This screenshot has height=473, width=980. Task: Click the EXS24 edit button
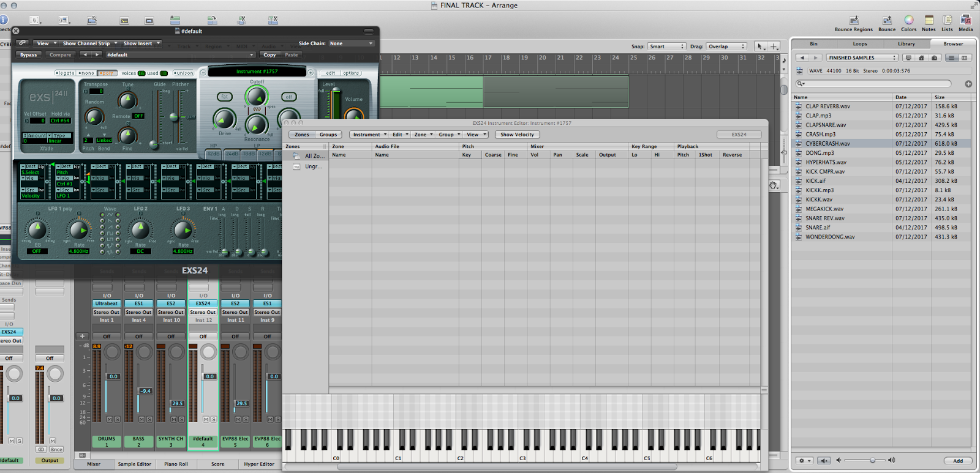click(x=331, y=73)
